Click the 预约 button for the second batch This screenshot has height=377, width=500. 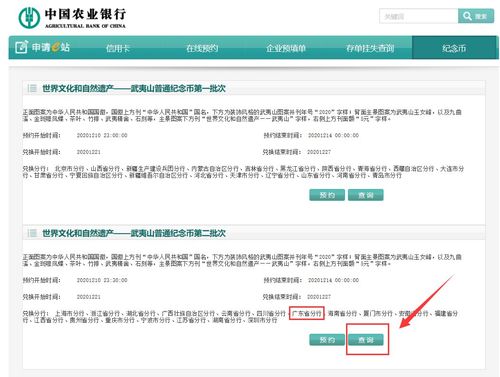tap(327, 340)
